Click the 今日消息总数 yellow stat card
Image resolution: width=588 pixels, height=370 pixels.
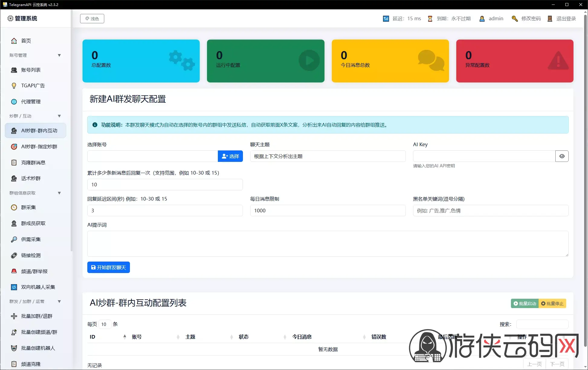click(390, 61)
